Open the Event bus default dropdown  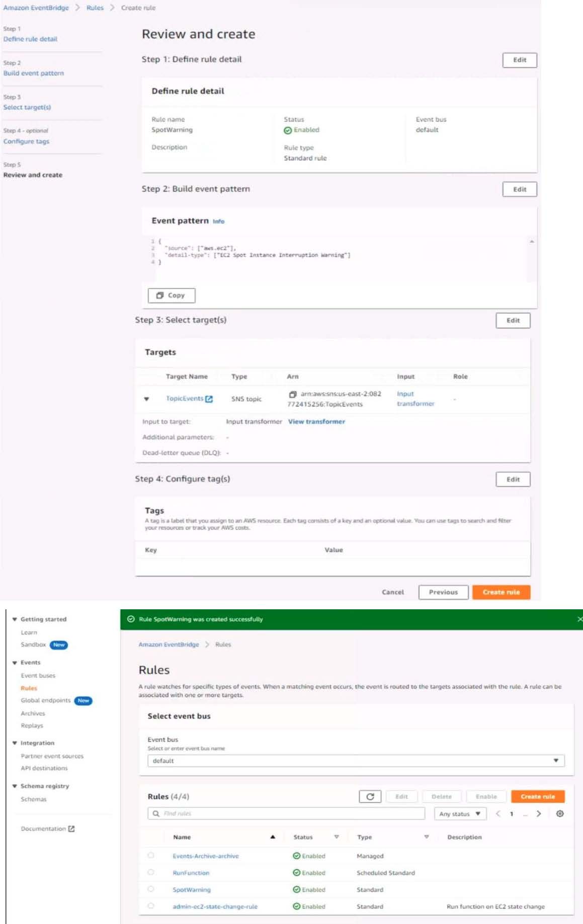coord(356,761)
